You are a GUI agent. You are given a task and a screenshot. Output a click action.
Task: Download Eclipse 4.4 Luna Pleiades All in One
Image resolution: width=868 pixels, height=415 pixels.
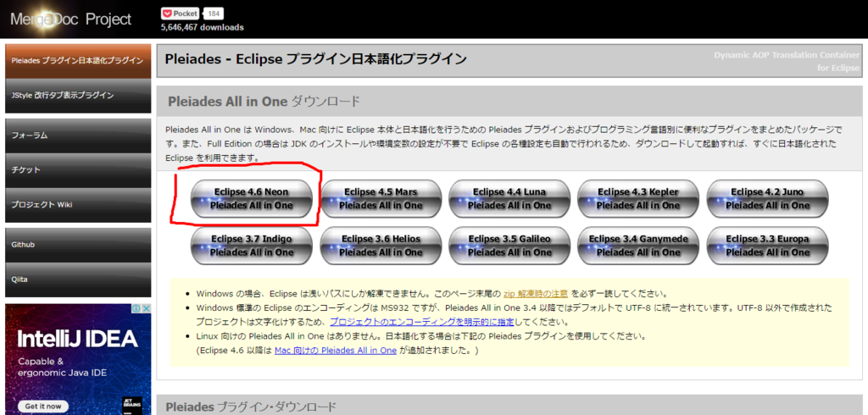coord(509,199)
